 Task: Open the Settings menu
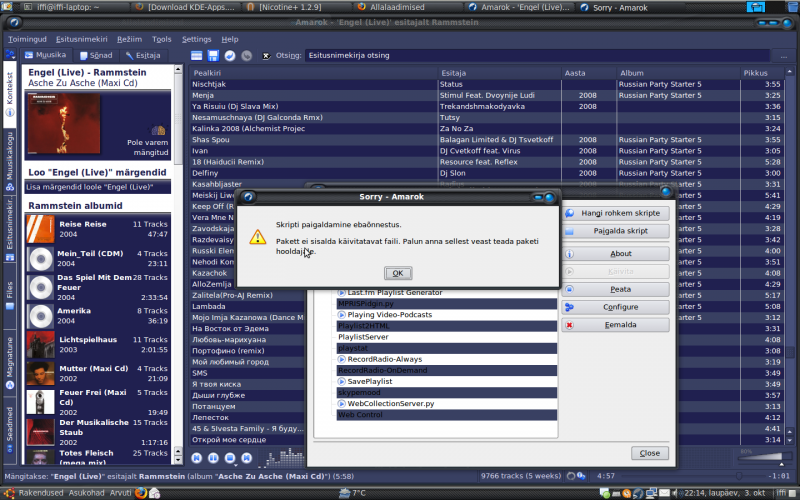coord(196,39)
